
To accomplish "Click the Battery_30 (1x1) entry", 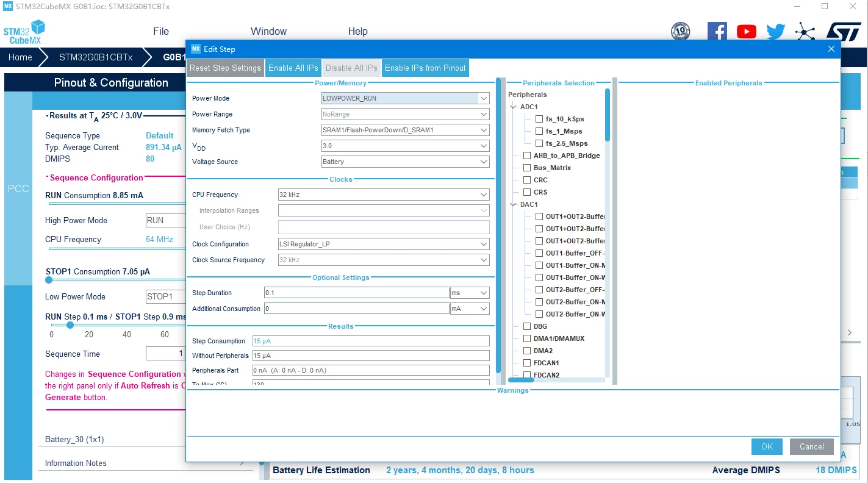I will coord(74,439).
